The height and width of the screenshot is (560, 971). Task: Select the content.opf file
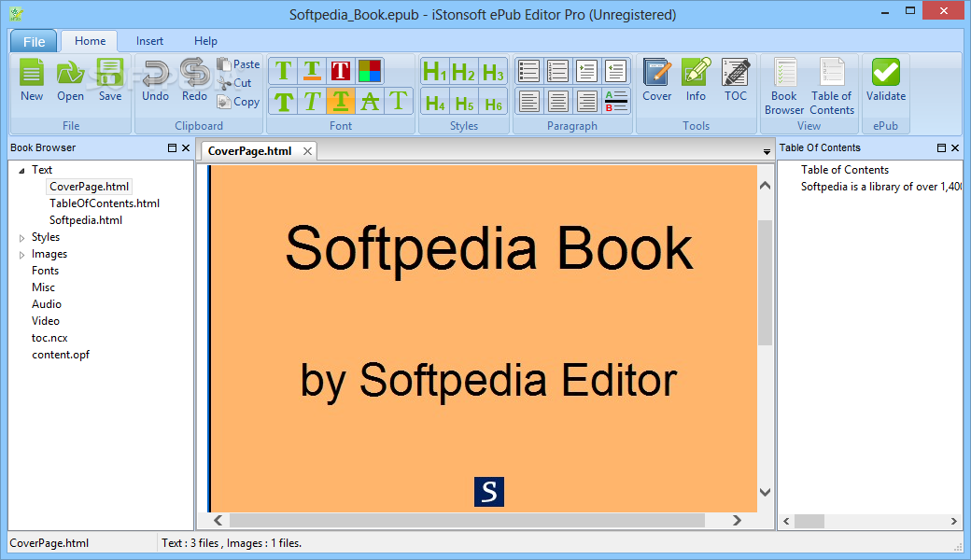(61, 355)
